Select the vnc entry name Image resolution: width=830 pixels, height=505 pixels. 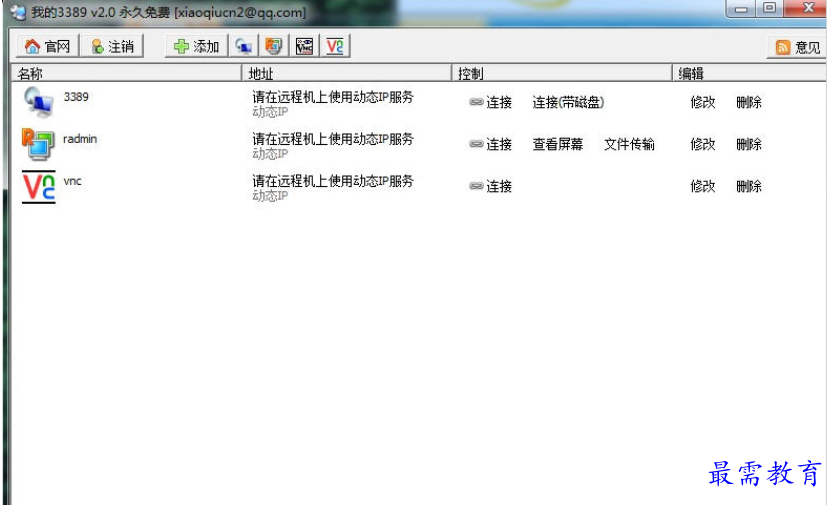pyautogui.click(x=73, y=181)
